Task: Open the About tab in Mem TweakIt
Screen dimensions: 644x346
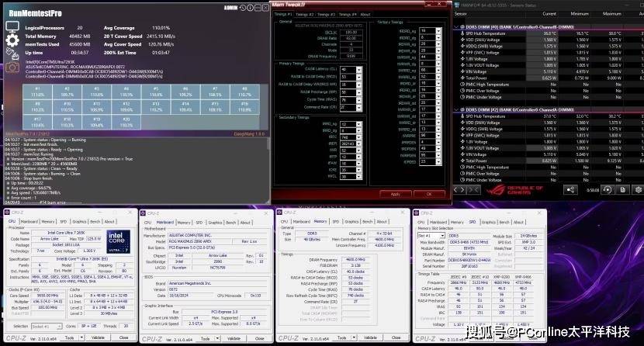Action: 365,14
